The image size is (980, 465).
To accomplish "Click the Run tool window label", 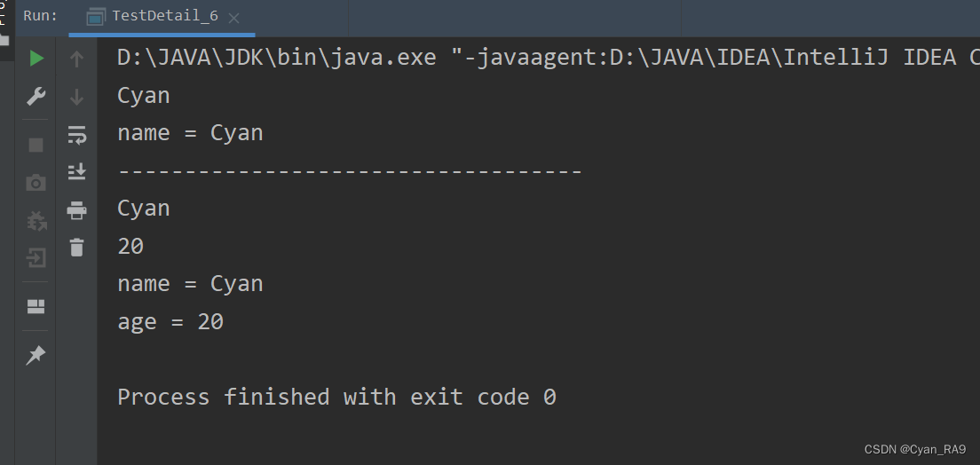I will (x=40, y=16).
